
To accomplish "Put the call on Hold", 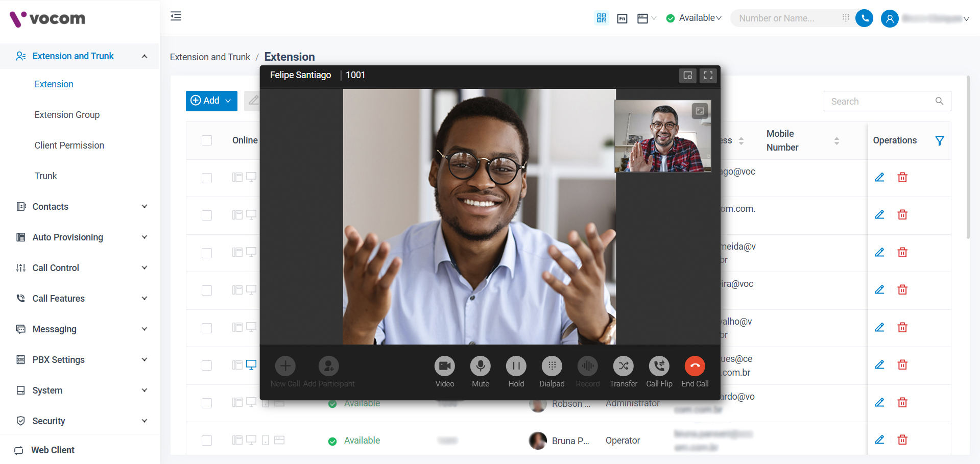I will pyautogui.click(x=516, y=366).
